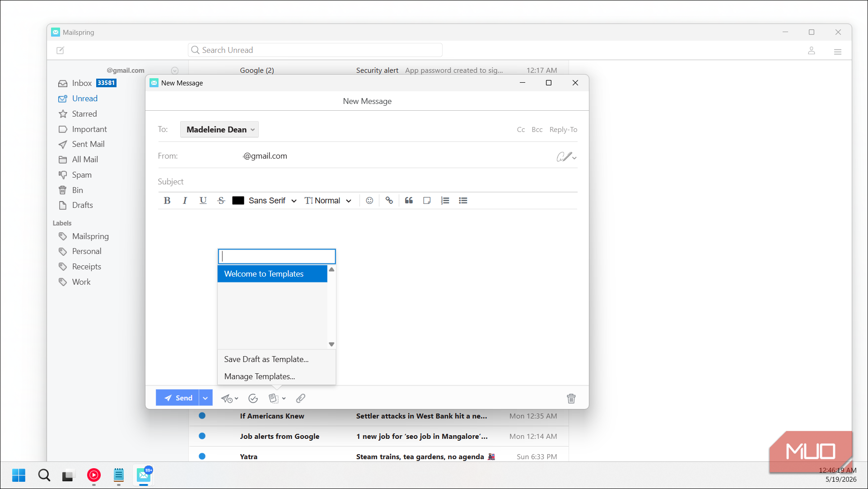868x489 pixels.
Task: Add a Bcc field
Action: pyautogui.click(x=537, y=130)
